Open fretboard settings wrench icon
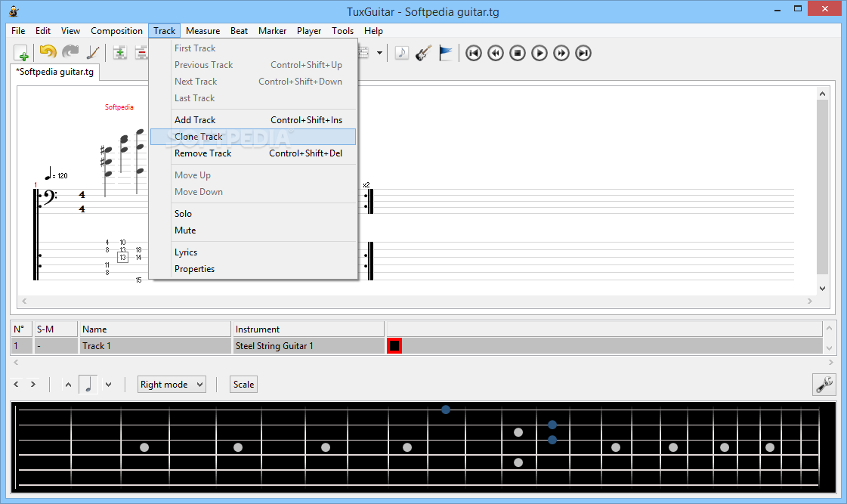 pyautogui.click(x=824, y=385)
